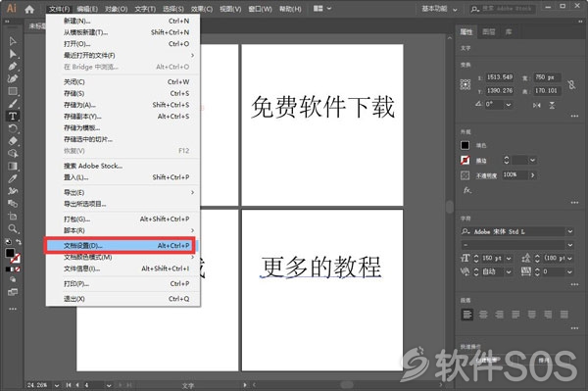Open the zoom level 24.26% dropdown
The height and width of the screenshot is (391, 588).
57,385
